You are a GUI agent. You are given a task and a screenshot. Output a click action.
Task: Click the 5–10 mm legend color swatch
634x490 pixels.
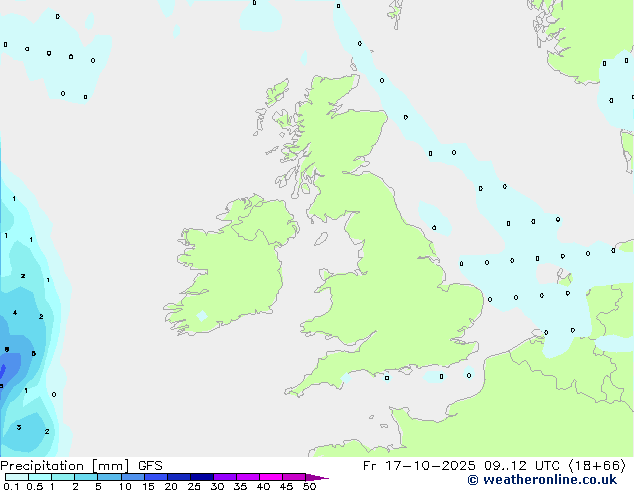coord(109,477)
